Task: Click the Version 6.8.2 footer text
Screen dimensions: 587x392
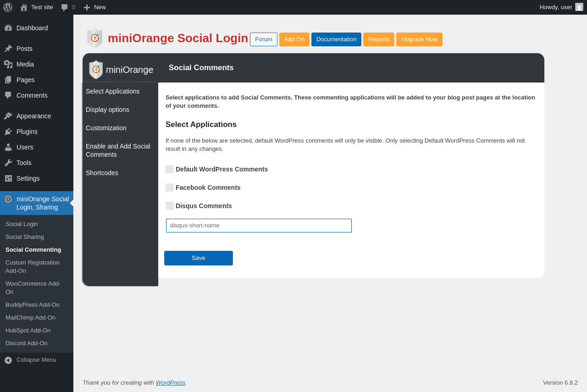Action: [x=560, y=382]
